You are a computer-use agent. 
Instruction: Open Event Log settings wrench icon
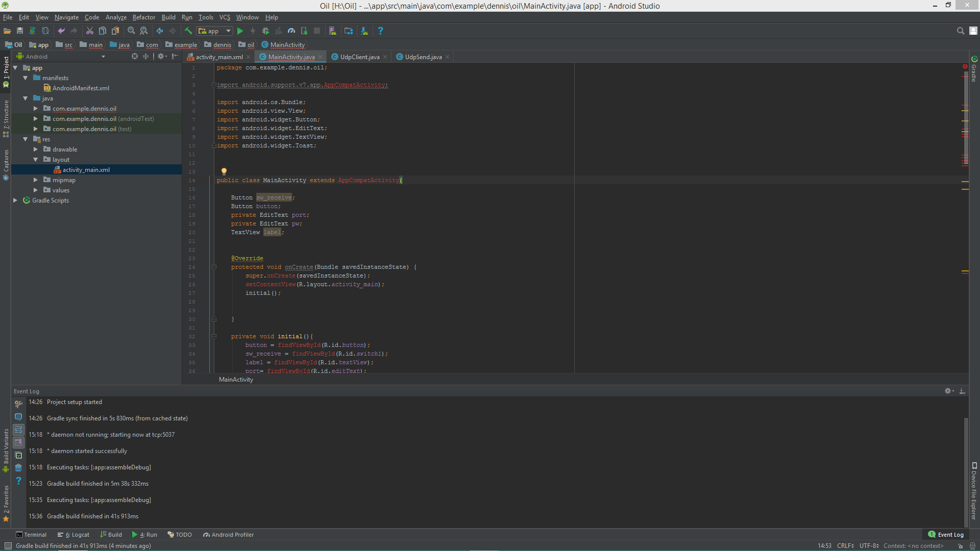18,404
